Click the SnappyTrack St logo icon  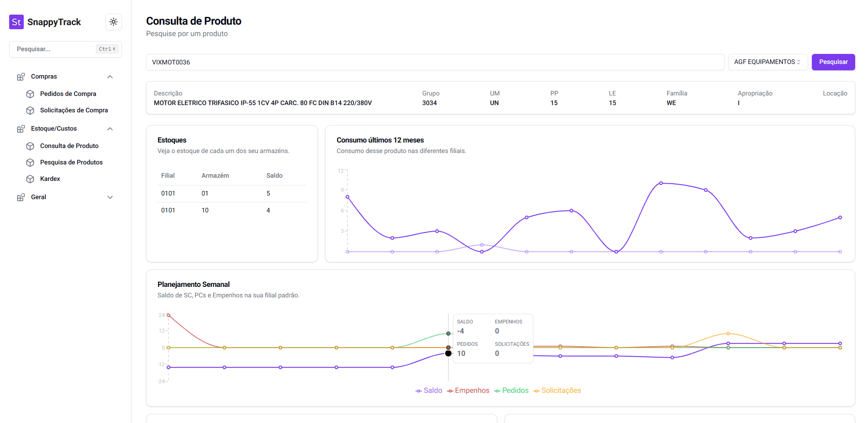point(16,22)
